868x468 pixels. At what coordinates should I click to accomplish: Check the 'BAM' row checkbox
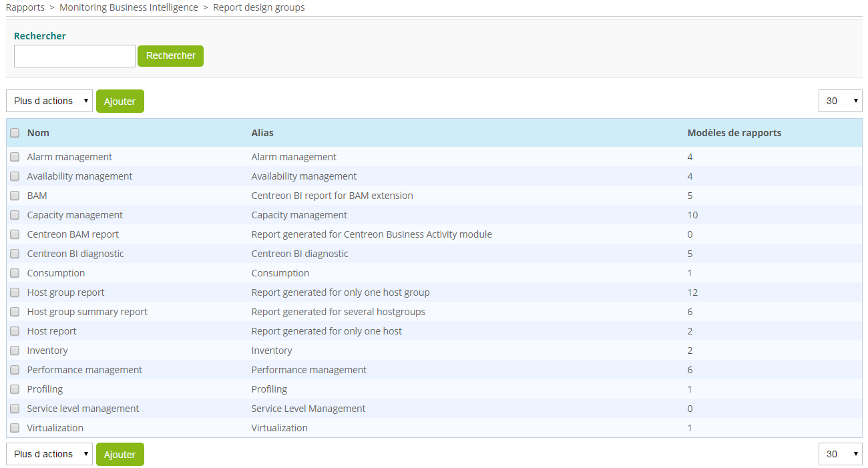tap(15, 195)
